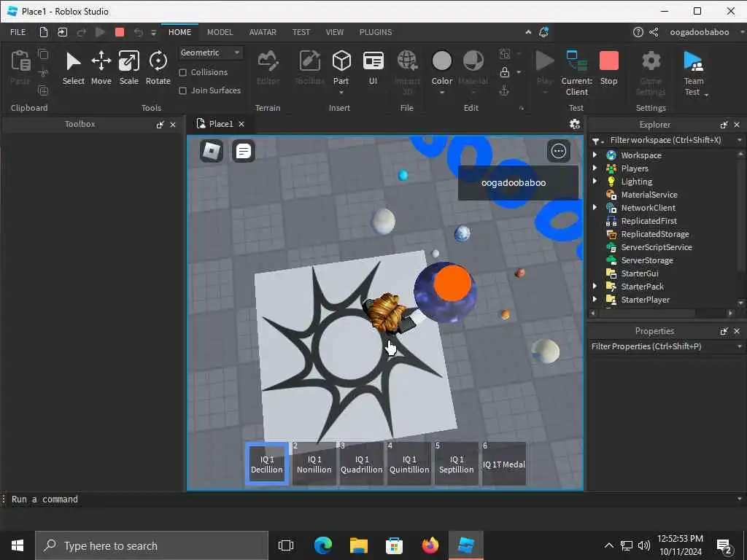Click the Filter Properties search field
This screenshot has height=560, width=747.
[662, 346]
